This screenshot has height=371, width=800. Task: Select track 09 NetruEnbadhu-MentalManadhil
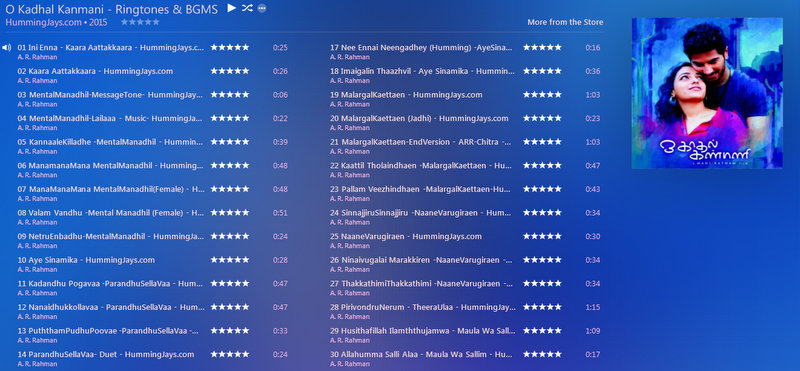(x=111, y=236)
